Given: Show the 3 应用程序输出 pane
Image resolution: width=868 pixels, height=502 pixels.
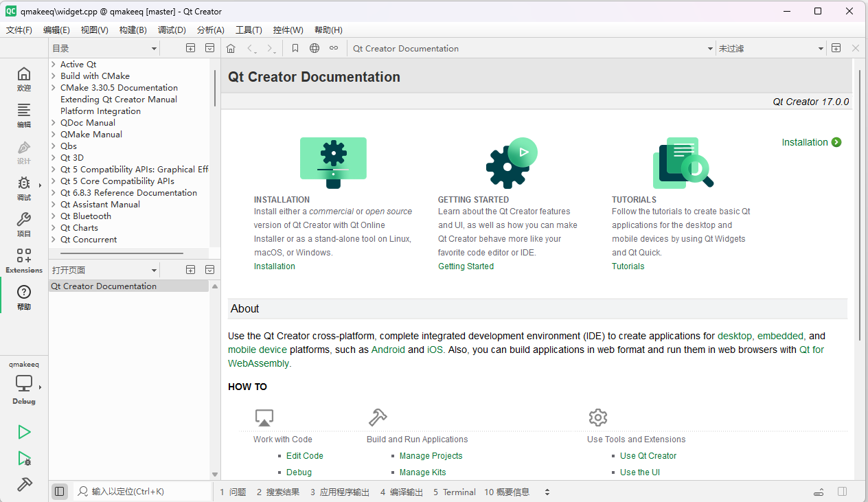Looking at the screenshot, I should 340,492.
